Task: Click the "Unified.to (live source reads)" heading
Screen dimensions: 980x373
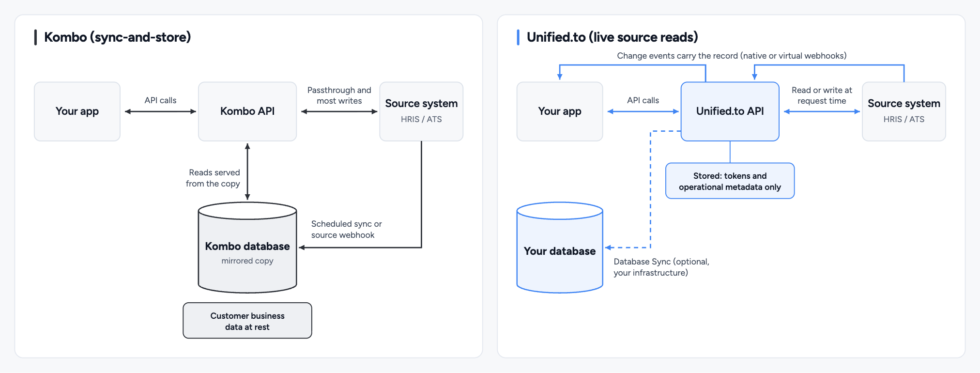Action: point(612,37)
